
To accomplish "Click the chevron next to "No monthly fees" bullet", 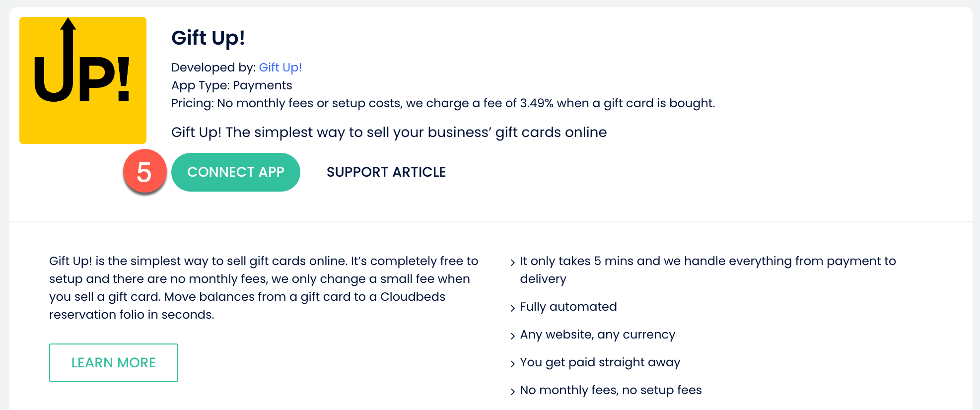I will [x=513, y=392].
